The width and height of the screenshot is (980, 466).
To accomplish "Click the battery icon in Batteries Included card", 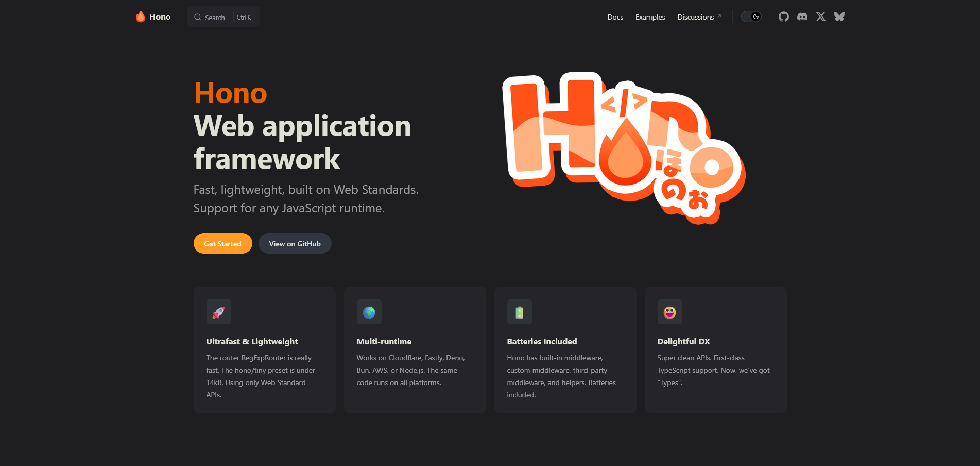I will (x=519, y=312).
